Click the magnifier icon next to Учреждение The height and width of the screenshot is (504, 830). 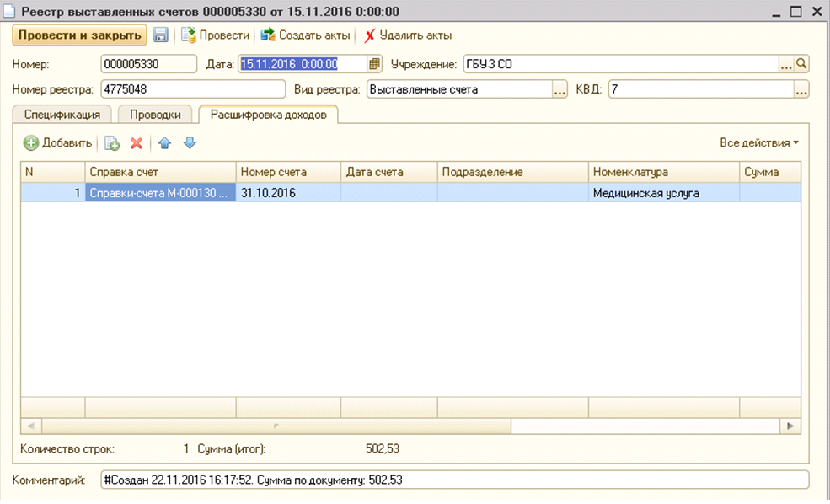coord(802,64)
